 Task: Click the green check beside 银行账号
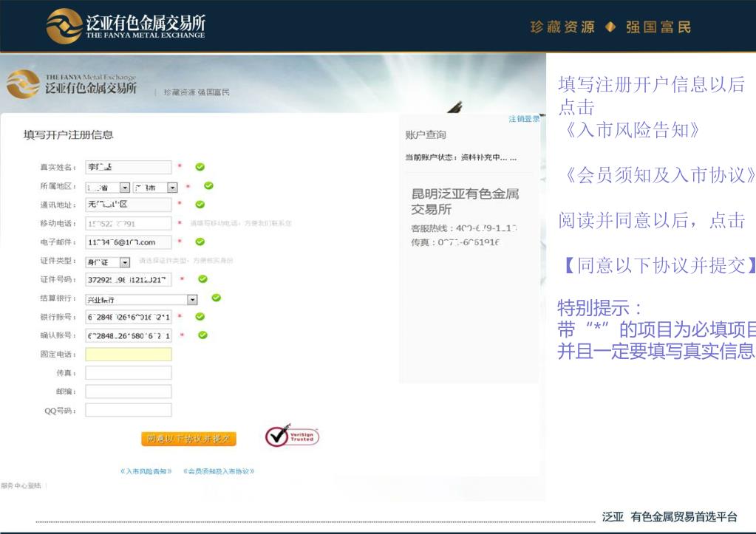click(200, 317)
